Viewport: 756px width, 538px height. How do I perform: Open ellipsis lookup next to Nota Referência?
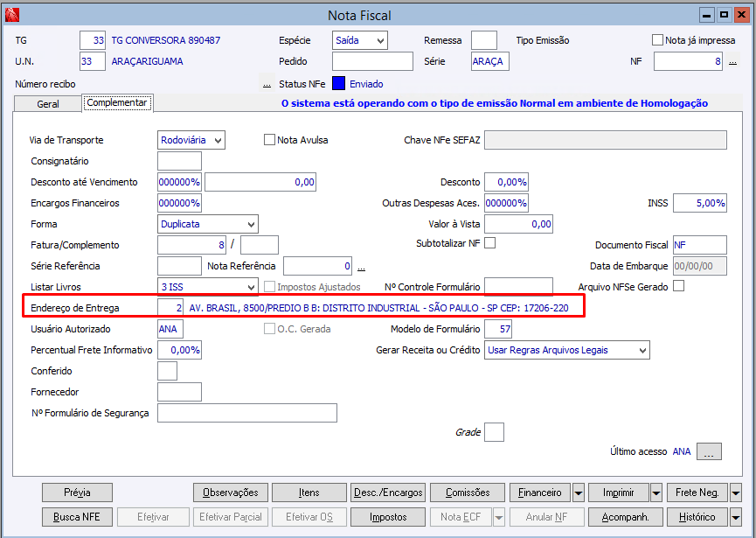point(361,266)
